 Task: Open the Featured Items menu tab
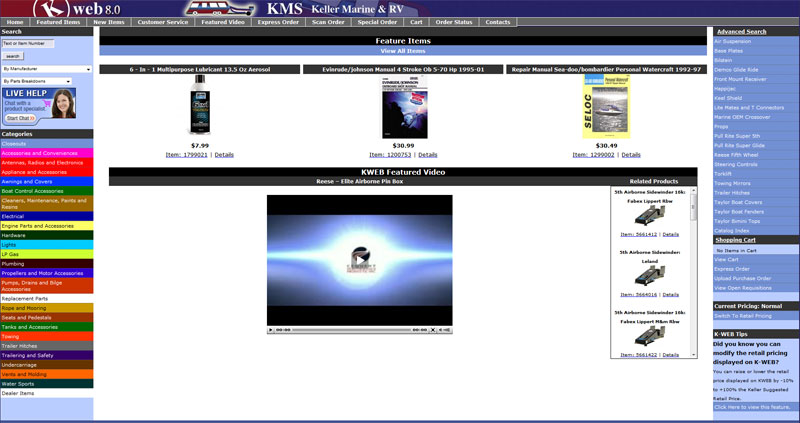tap(58, 22)
